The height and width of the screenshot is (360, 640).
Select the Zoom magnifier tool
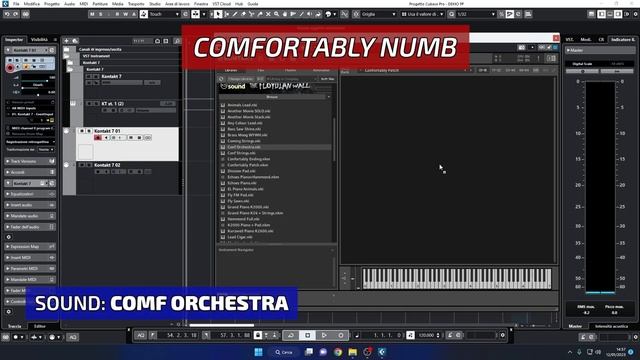pos(276,14)
